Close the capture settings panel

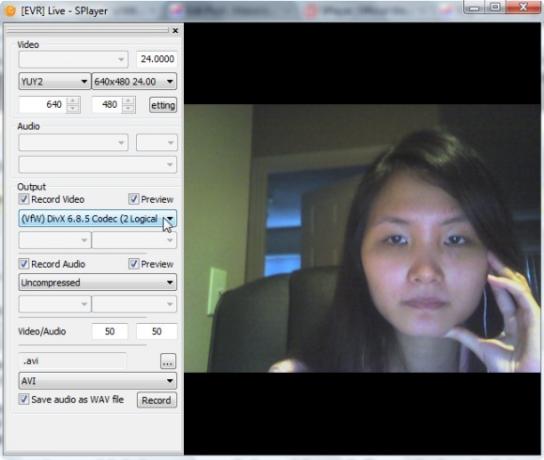tap(175, 31)
